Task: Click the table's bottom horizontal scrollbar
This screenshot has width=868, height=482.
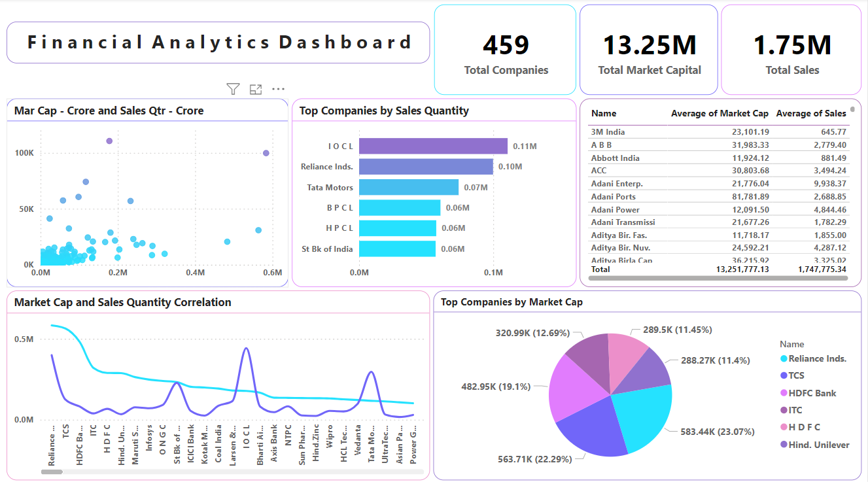Action: (x=720, y=278)
